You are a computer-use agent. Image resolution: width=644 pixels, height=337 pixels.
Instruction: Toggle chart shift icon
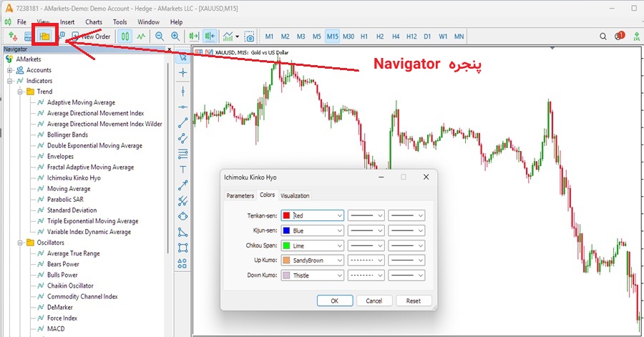[210, 36]
